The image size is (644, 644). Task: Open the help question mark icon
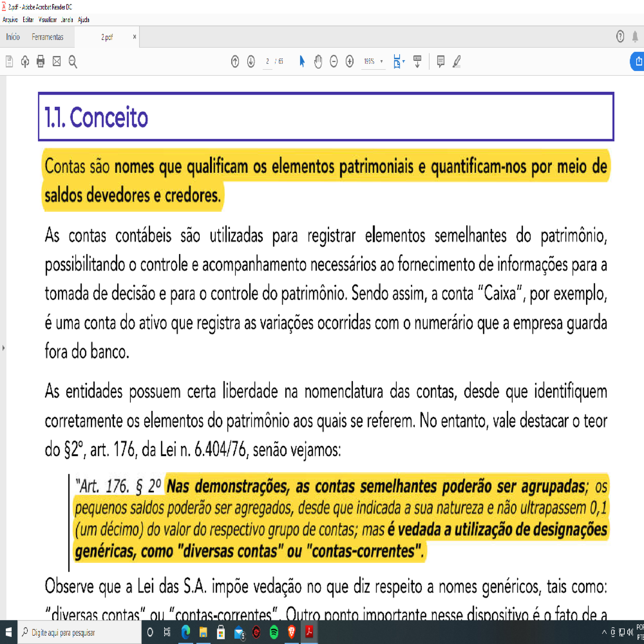pos(620,36)
